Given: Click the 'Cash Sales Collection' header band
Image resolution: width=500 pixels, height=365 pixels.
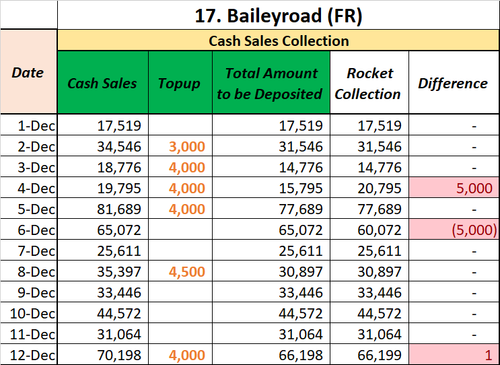Looking at the screenshot, I should point(278,41).
